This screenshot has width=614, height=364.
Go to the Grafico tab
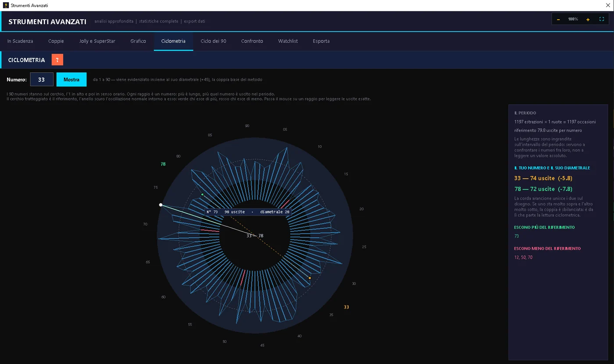(138, 41)
